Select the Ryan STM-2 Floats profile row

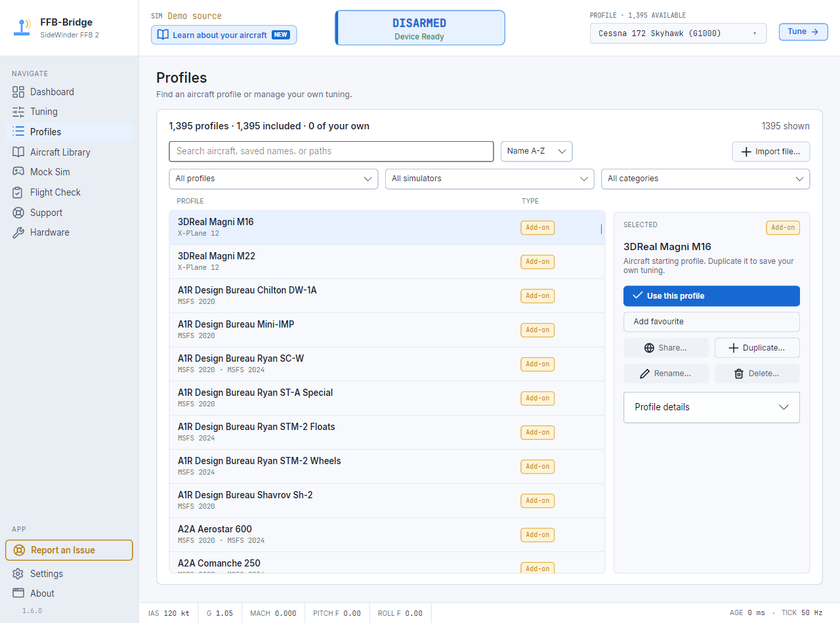[387, 433]
